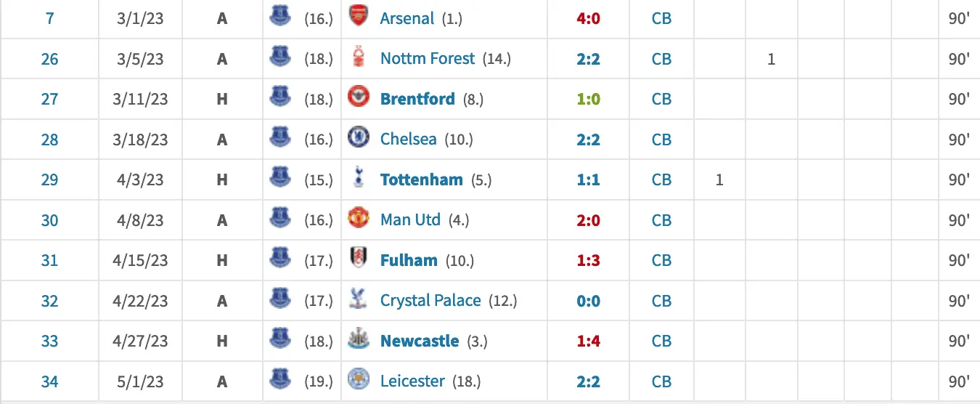980x404 pixels.
Task: Click the Leicester fox crest icon
Action: (x=359, y=381)
